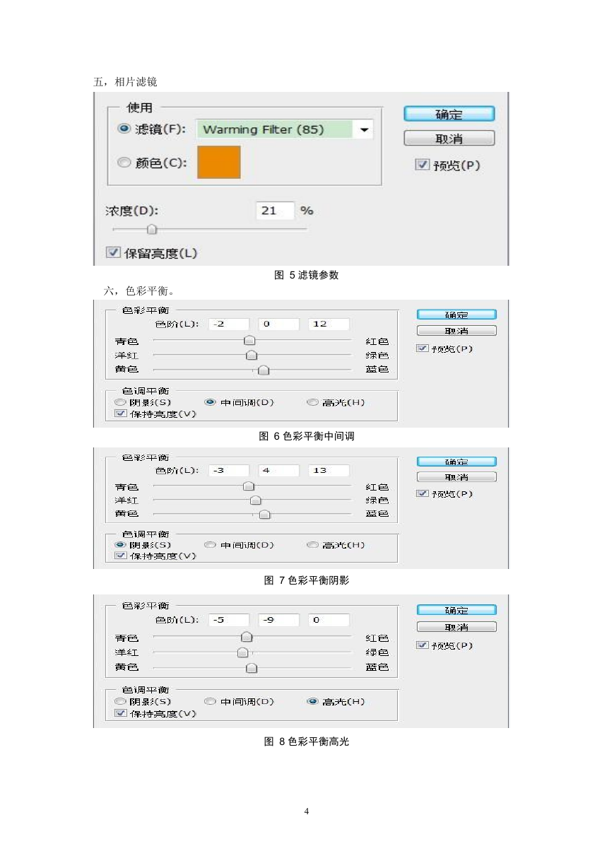Select 中间调(D) in the figure 8 dialog
The height and width of the screenshot is (868, 614).
tap(210, 701)
